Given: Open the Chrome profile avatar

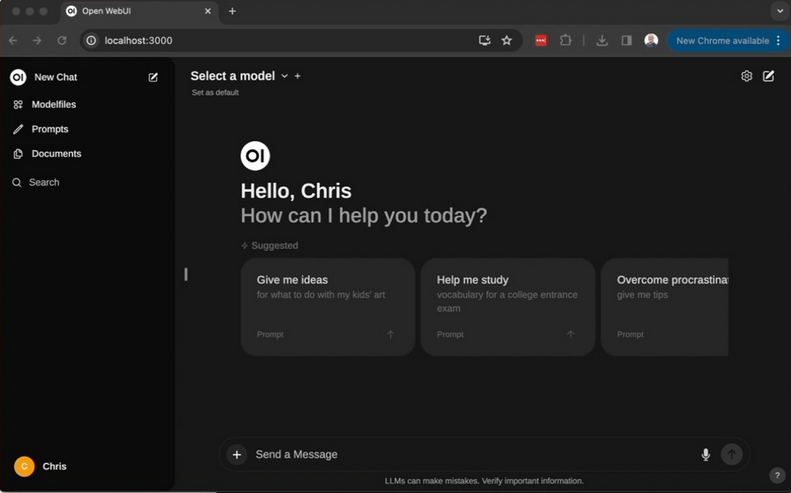Looking at the screenshot, I should (x=651, y=40).
